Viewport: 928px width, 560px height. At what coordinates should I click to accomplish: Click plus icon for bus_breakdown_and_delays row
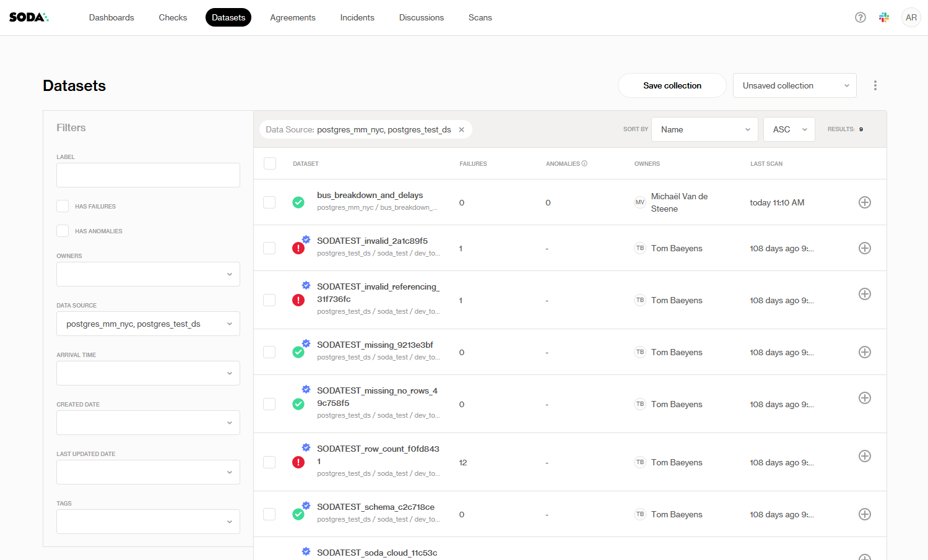coord(865,202)
